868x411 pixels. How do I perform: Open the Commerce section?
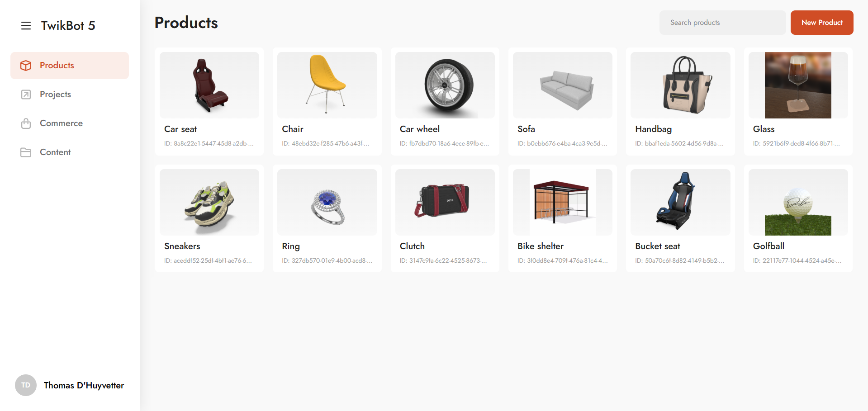pos(70,123)
